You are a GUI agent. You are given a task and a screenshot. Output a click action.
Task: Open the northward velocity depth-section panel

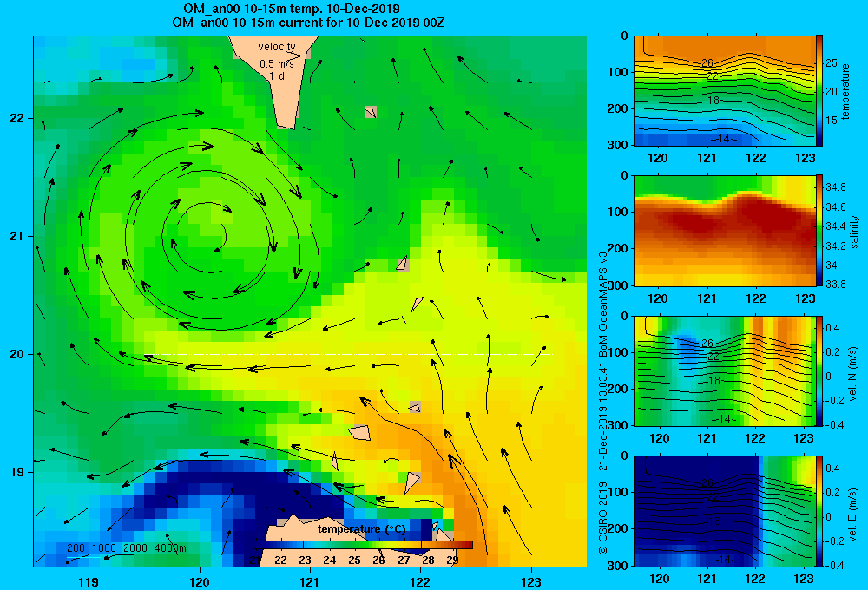(724, 370)
